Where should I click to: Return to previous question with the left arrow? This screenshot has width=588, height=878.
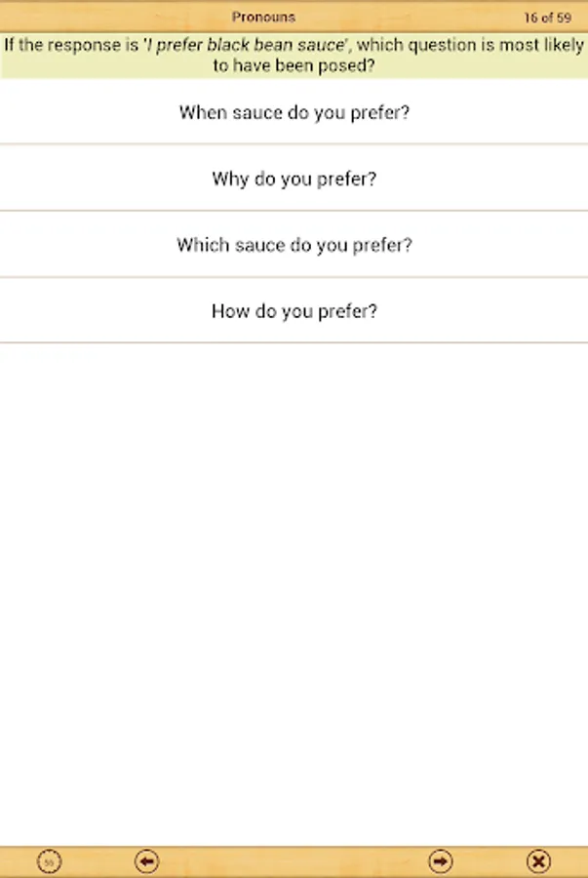coord(147,861)
